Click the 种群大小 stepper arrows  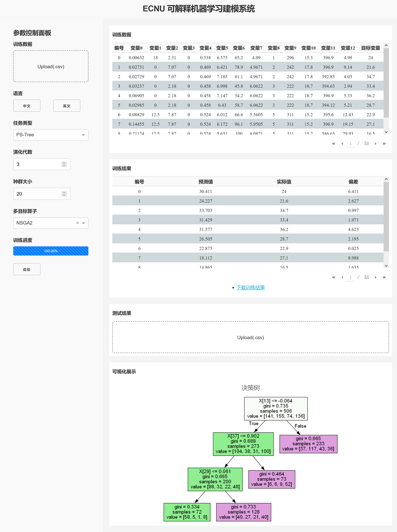click(x=64, y=194)
